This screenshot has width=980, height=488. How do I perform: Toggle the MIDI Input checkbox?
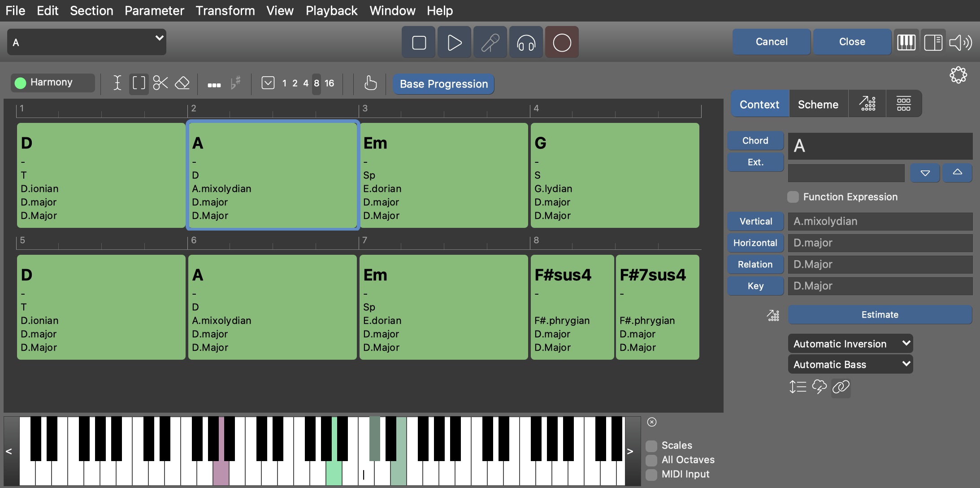(x=651, y=474)
